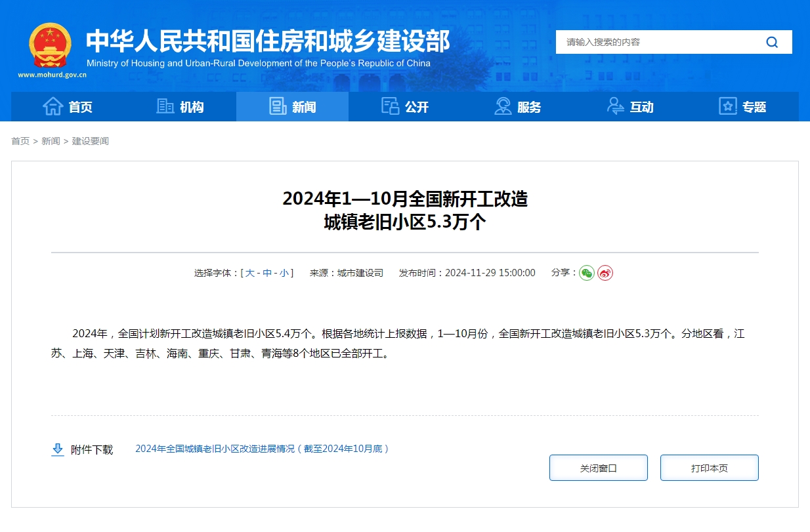Image resolution: width=810 pixels, height=532 pixels.
Task: Click the source text 来源：城市建设司
Action: click(x=347, y=273)
